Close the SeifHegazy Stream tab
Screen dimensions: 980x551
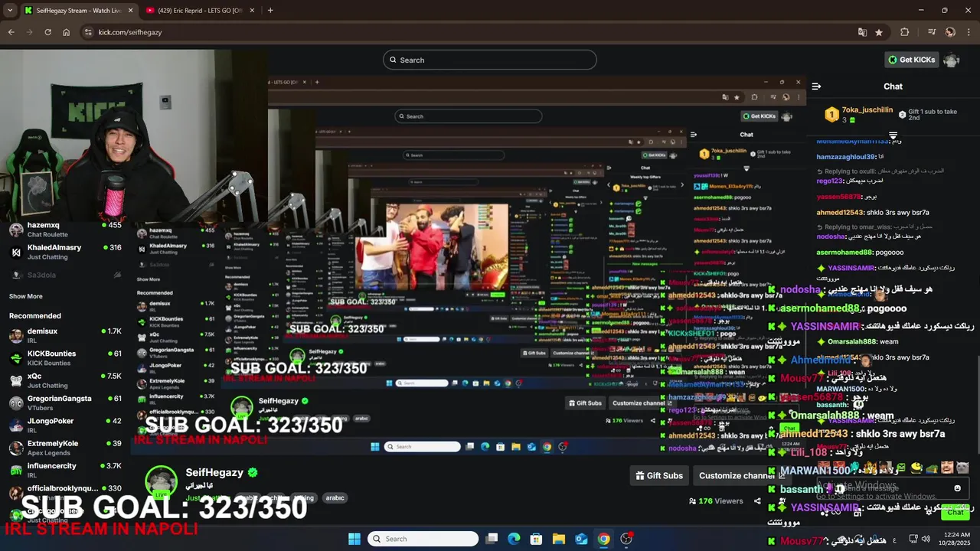(x=130, y=10)
